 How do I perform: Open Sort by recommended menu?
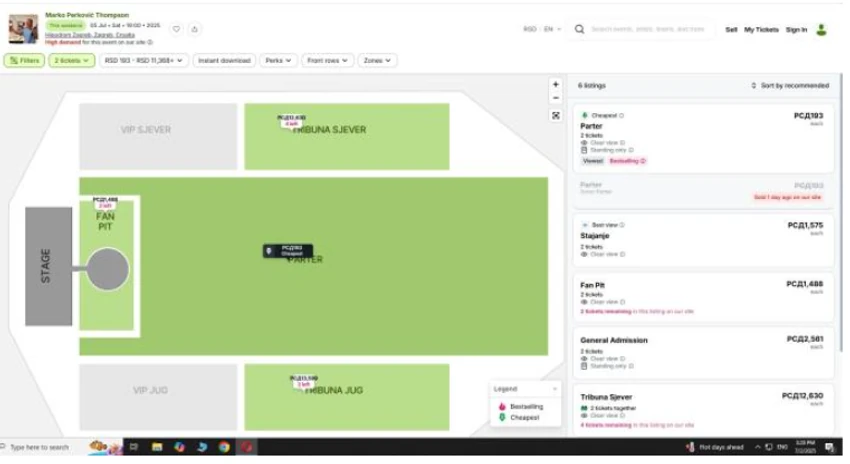click(x=790, y=86)
